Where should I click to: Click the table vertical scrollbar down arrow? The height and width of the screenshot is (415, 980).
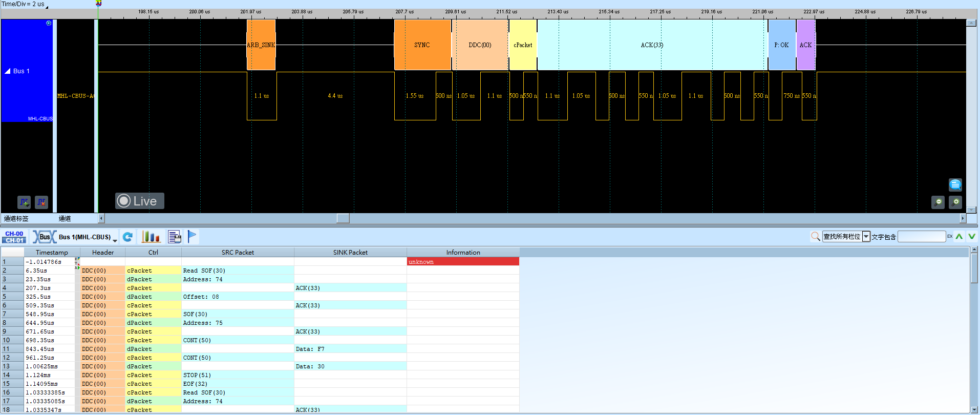click(974, 409)
